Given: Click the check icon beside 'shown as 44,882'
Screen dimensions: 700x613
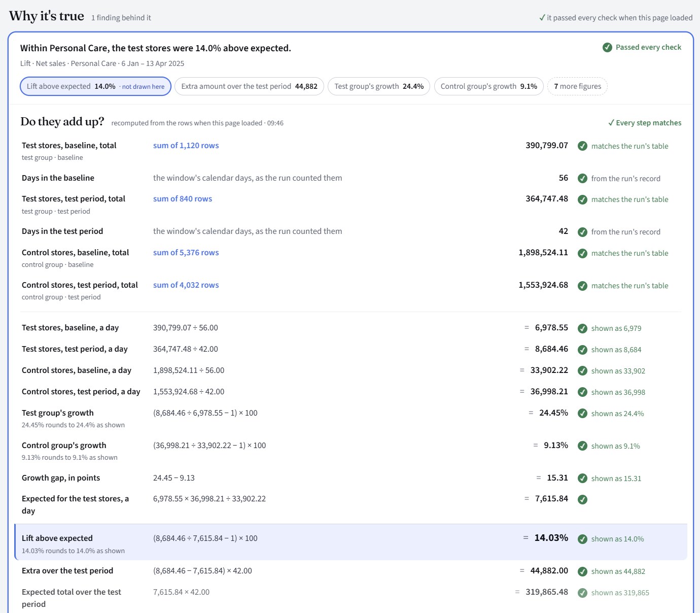Looking at the screenshot, I should coord(583,571).
